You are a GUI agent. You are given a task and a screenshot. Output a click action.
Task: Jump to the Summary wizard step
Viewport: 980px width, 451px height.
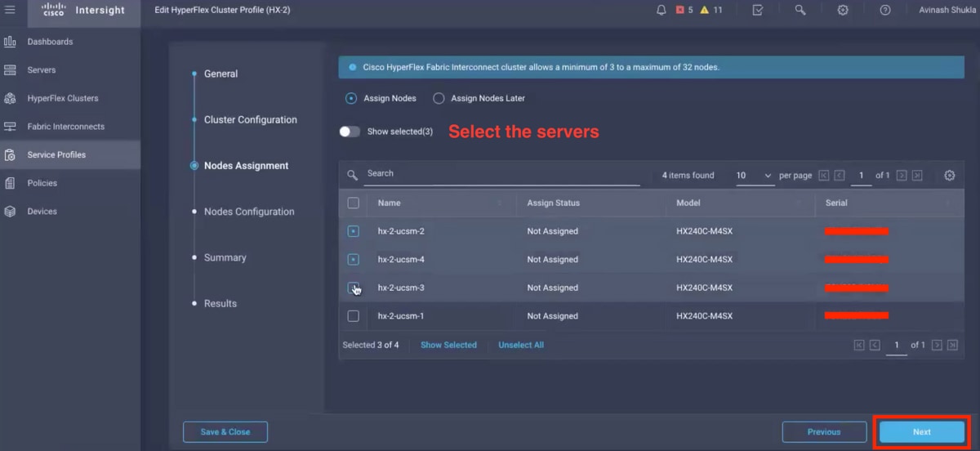pos(225,257)
